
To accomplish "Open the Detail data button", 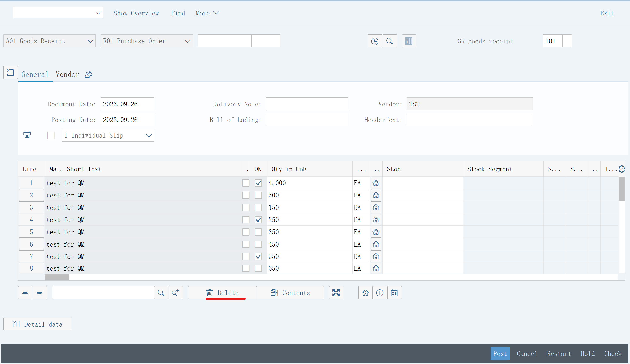I will (37, 324).
